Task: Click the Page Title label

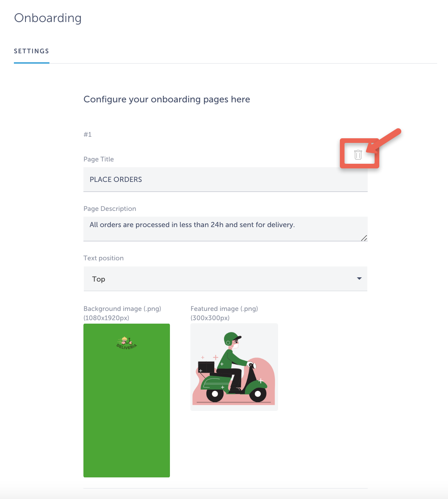Action: pos(98,159)
